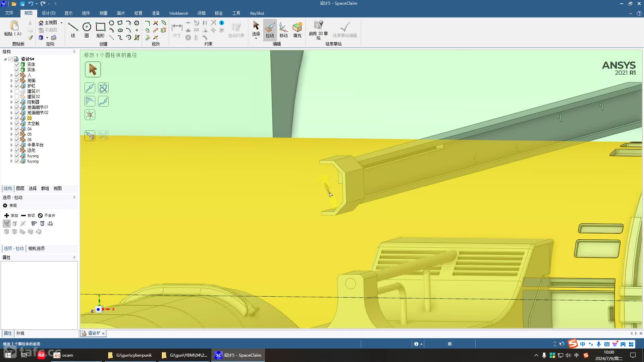
Task: Click the 剪切 cut option button
Action: click(28, 216)
